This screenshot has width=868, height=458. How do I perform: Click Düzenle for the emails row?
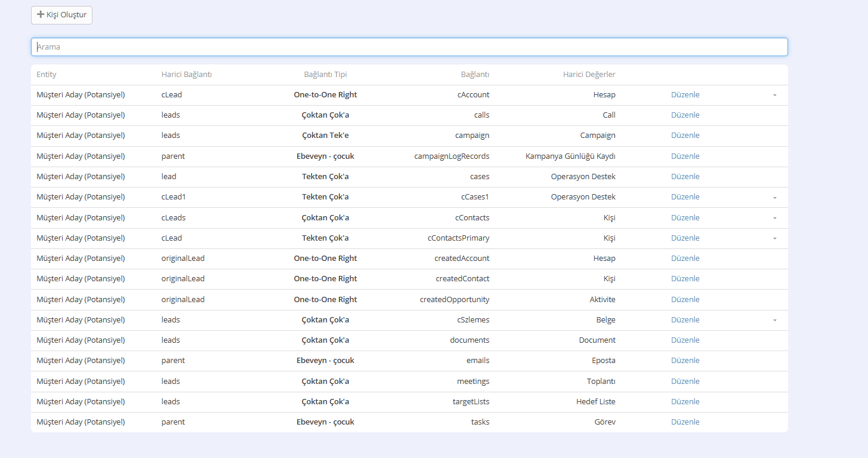(x=685, y=361)
